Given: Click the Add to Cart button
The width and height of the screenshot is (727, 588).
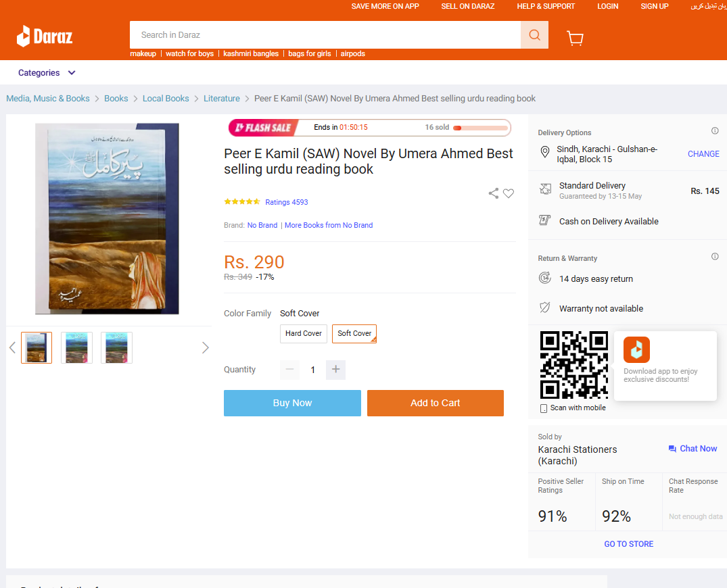Looking at the screenshot, I should click(436, 403).
